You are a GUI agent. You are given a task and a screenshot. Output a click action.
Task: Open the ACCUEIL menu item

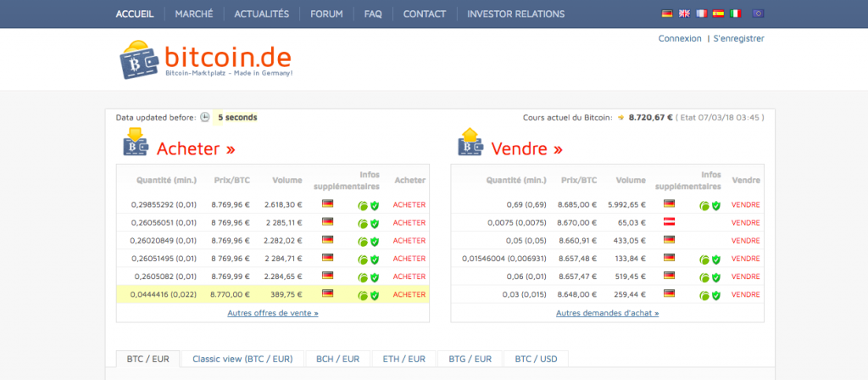(x=135, y=14)
